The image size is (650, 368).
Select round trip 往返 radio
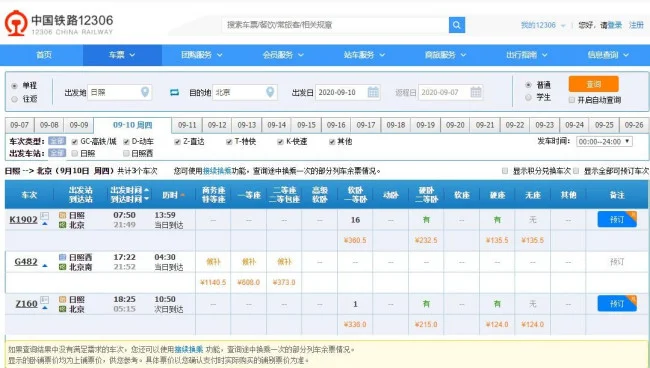[15, 99]
